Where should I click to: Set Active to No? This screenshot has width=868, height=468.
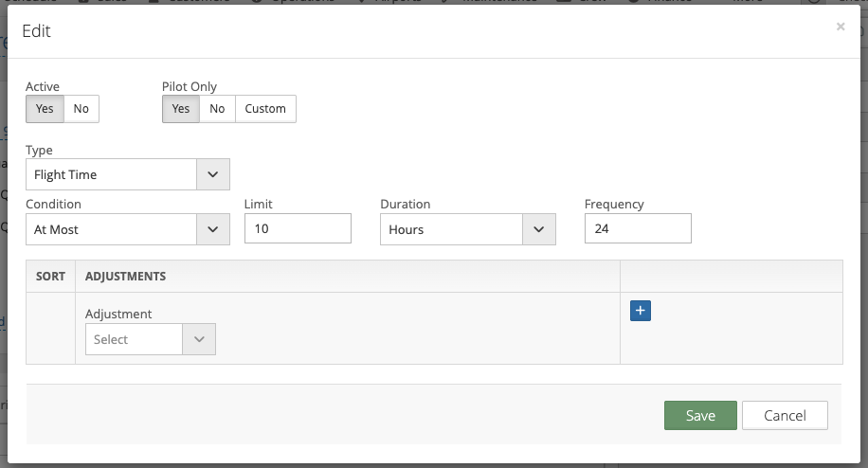tap(81, 109)
